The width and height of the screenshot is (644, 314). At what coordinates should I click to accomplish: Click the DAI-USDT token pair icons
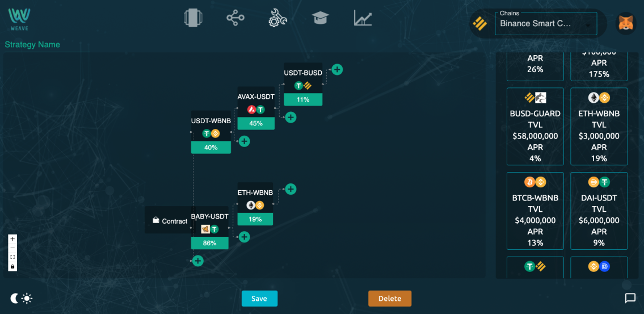click(599, 182)
